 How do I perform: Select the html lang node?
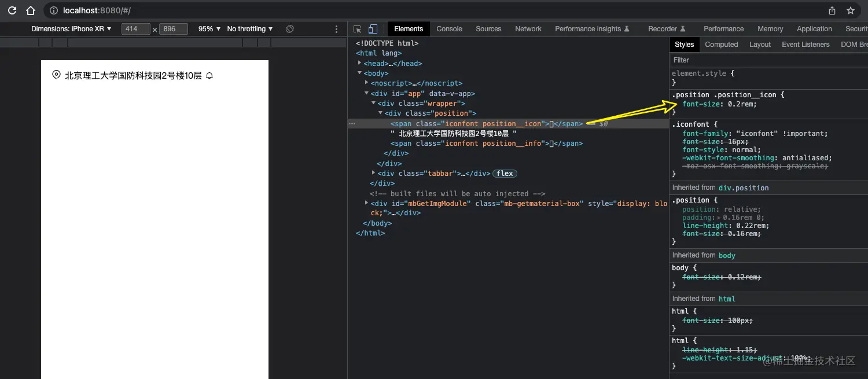[378, 53]
